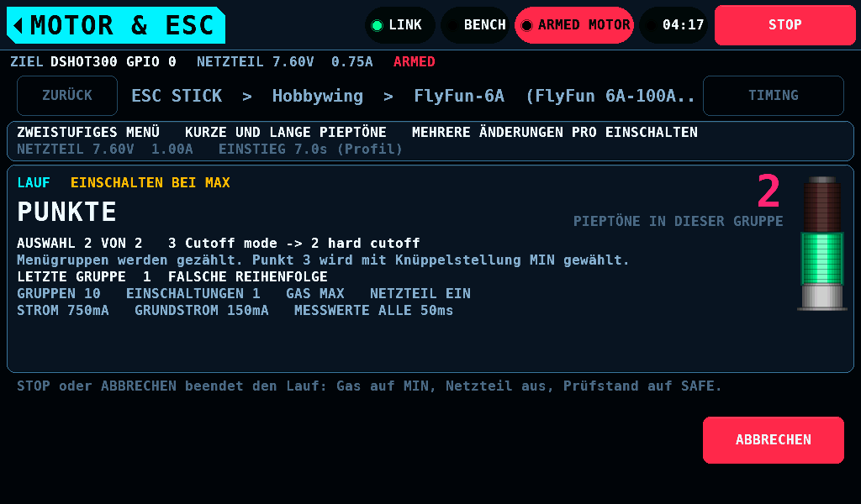The height and width of the screenshot is (504, 861).
Task: Click the PUNKTE heading
Action: coord(67,212)
